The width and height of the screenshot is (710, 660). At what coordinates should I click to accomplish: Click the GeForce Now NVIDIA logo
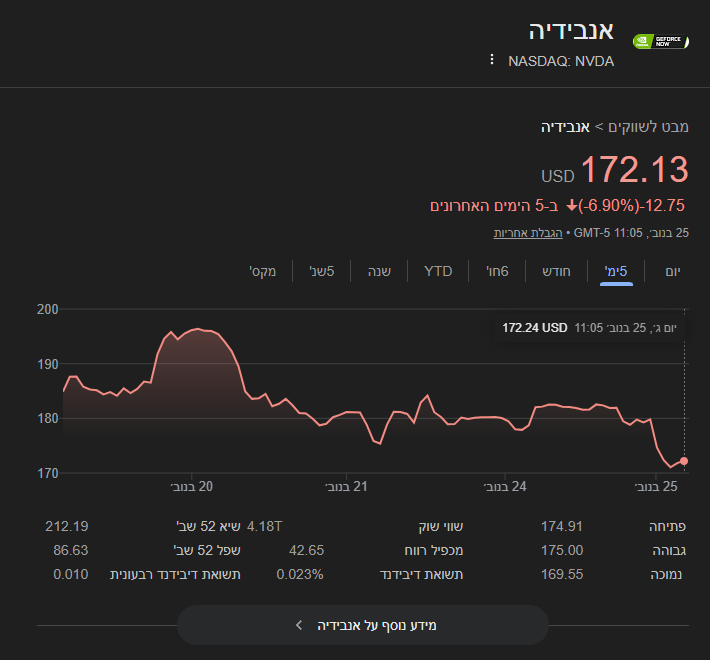point(661,42)
